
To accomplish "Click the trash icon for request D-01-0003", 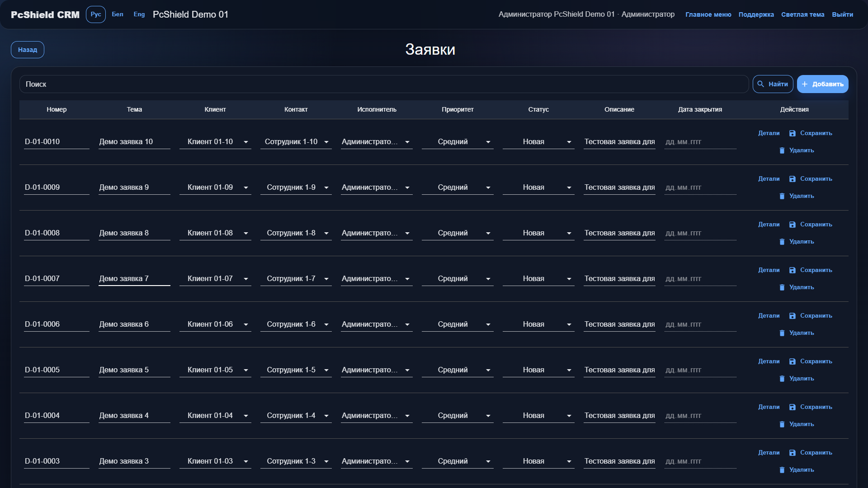I will [x=782, y=470].
